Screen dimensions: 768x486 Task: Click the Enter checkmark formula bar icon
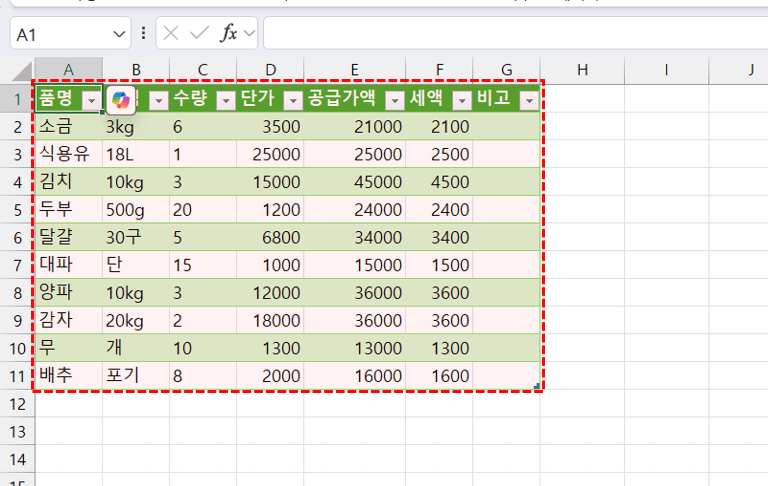(x=199, y=33)
